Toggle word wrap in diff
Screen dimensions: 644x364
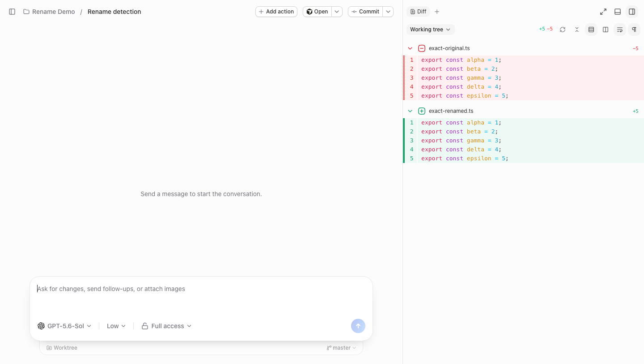click(x=620, y=30)
